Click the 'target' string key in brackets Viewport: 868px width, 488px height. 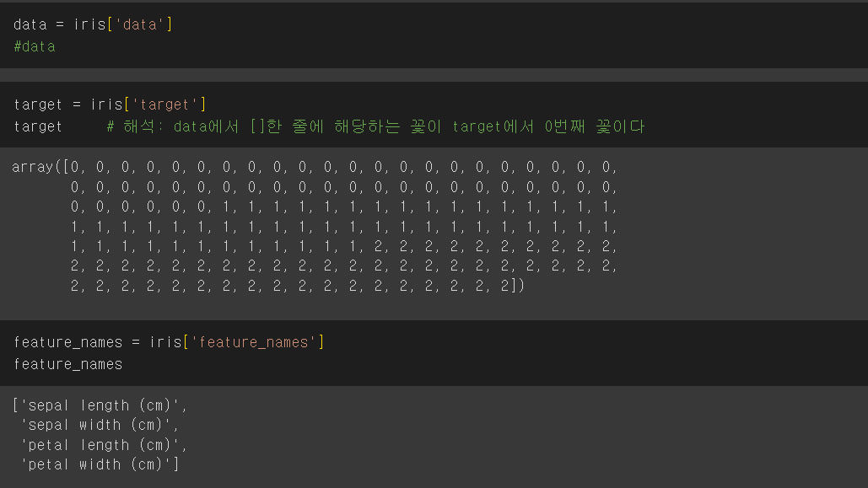(165, 104)
